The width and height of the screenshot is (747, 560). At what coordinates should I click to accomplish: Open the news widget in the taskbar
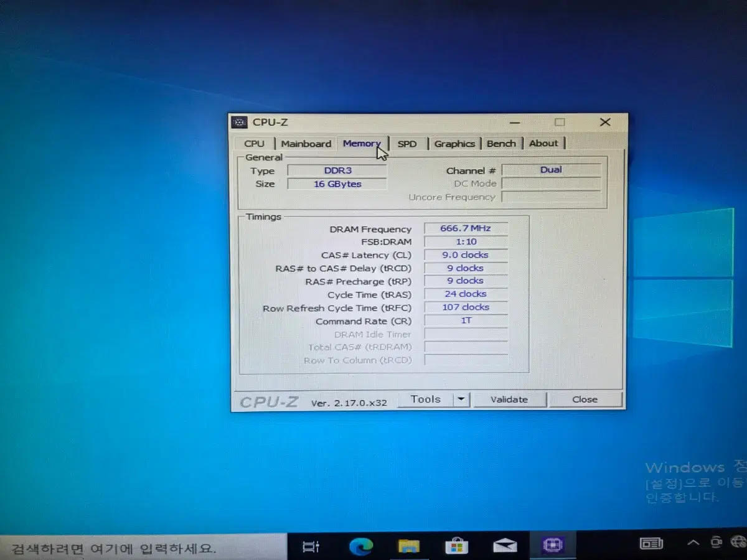click(651, 544)
